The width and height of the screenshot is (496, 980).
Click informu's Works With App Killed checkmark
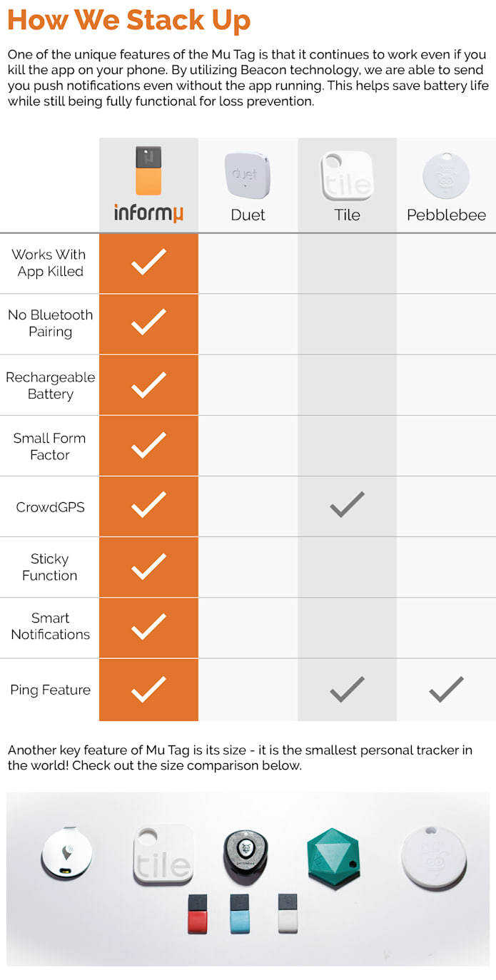pos(148,262)
